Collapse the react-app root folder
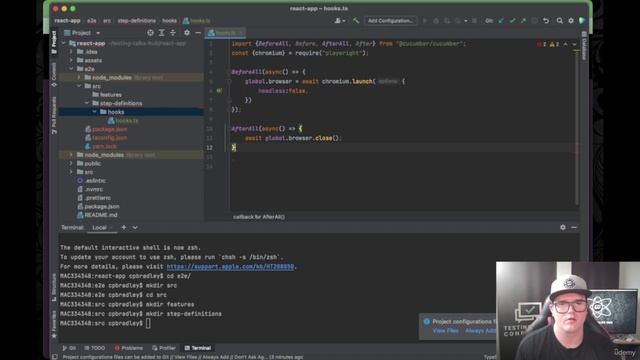This screenshot has width=640, height=360. click(64, 43)
